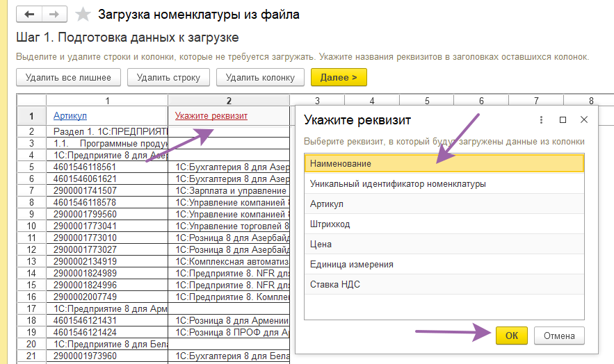Click the back navigation arrow
Viewport: 614px width, 364px height.
tap(28, 15)
